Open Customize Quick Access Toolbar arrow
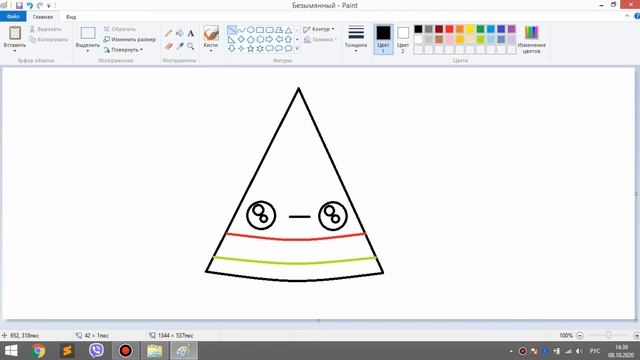640x360 pixels. point(49,6)
